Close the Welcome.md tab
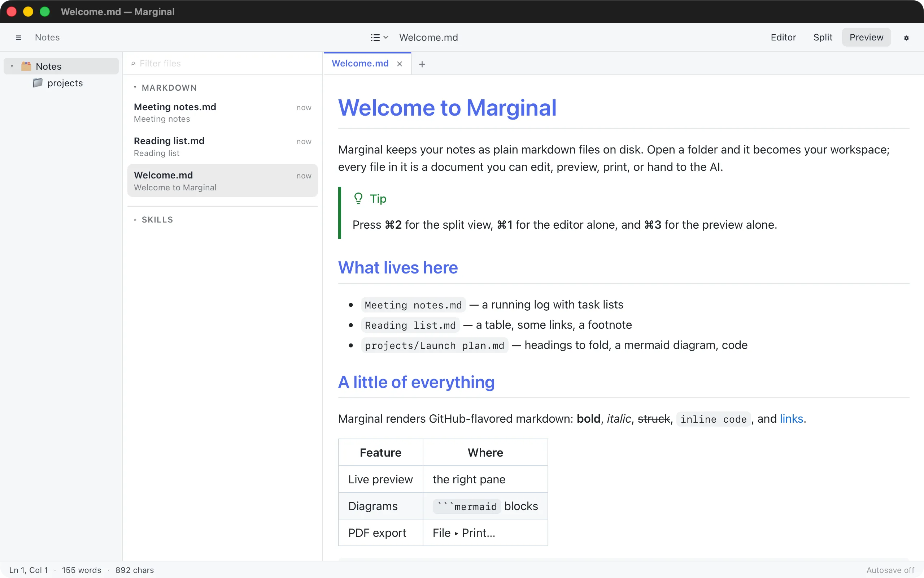The height and width of the screenshot is (578, 924). click(400, 64)
